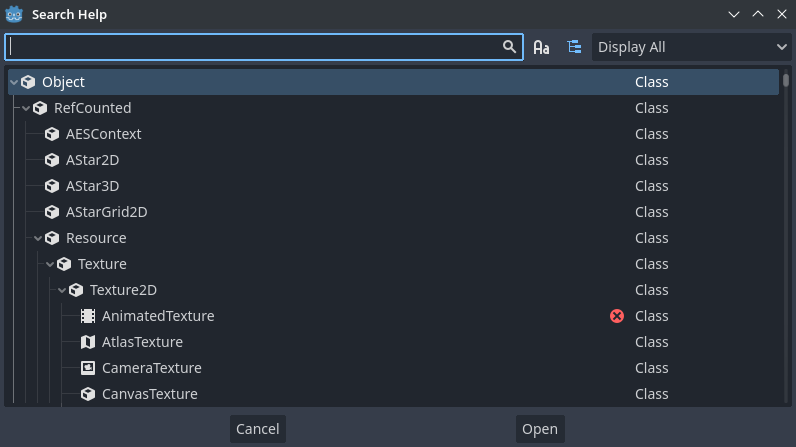Toggle case sensitive search

(541, 47)
